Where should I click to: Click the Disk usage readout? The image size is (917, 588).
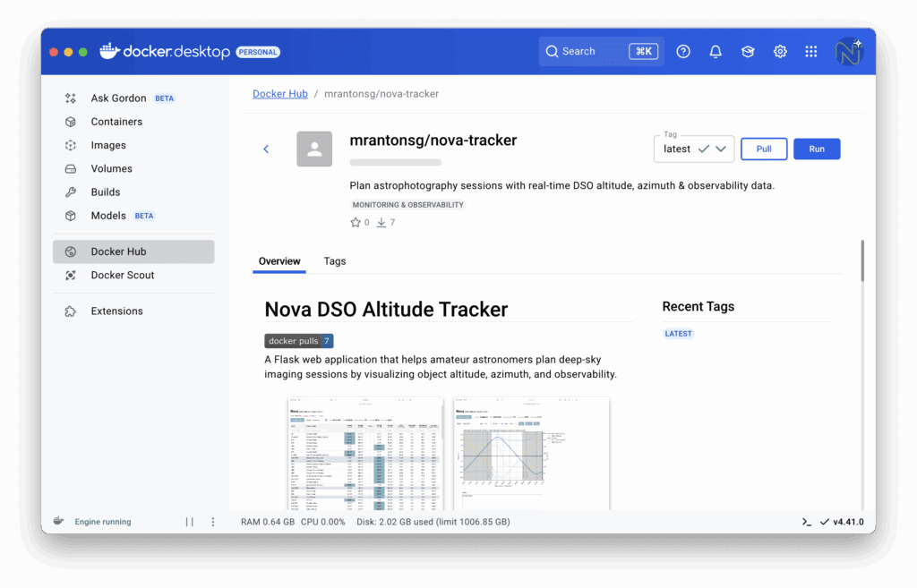click(433, 522)
